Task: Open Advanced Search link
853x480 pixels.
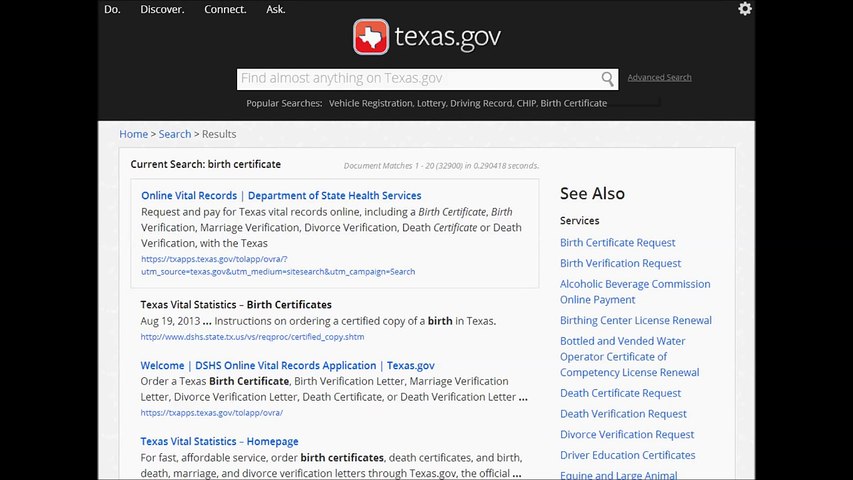Action: (x=659, y=77)
